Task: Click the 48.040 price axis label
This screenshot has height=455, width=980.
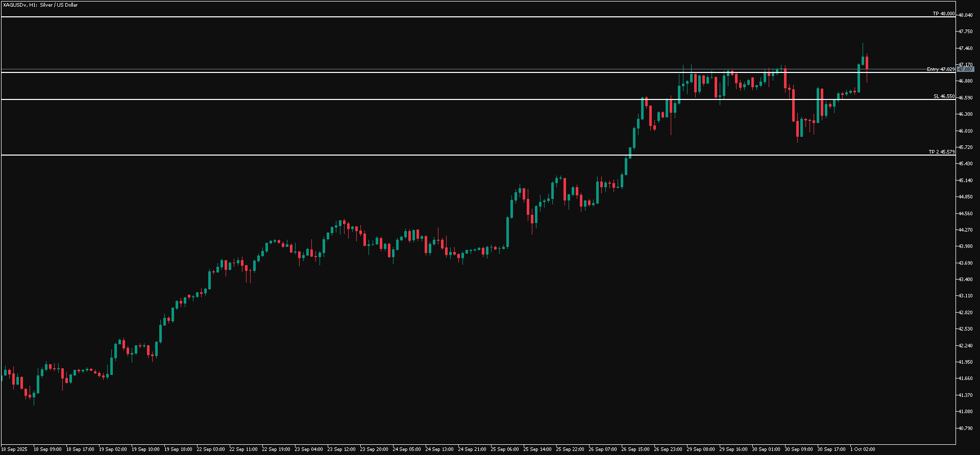Action: coord(965,15)
